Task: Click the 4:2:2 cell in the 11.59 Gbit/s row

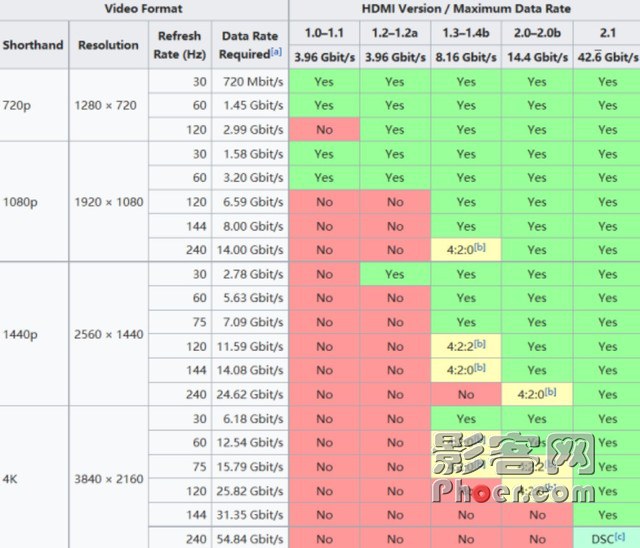Action: (x=466, y=346)
